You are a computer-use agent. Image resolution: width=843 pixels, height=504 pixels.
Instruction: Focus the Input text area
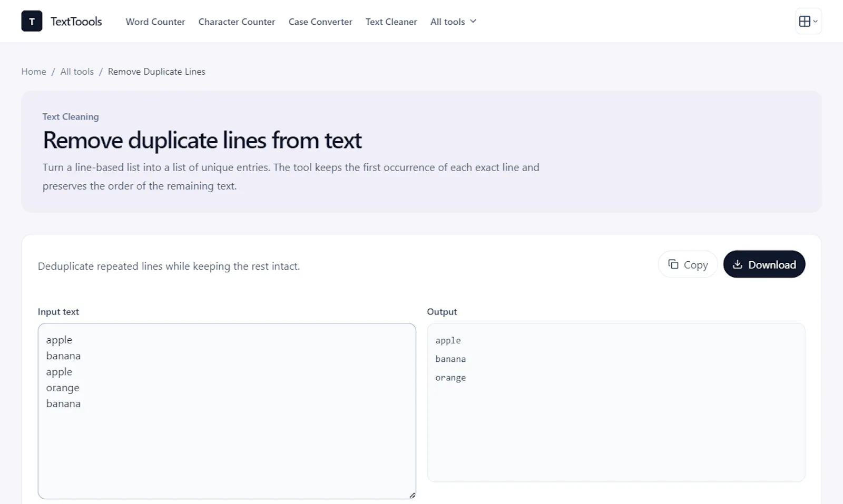pos(227,411)
